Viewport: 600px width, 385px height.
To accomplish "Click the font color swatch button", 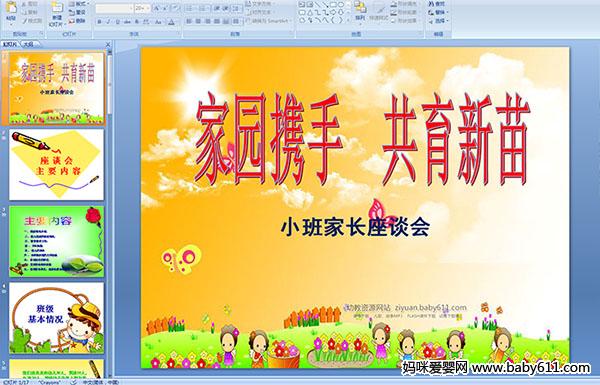I will coord(171,23).
